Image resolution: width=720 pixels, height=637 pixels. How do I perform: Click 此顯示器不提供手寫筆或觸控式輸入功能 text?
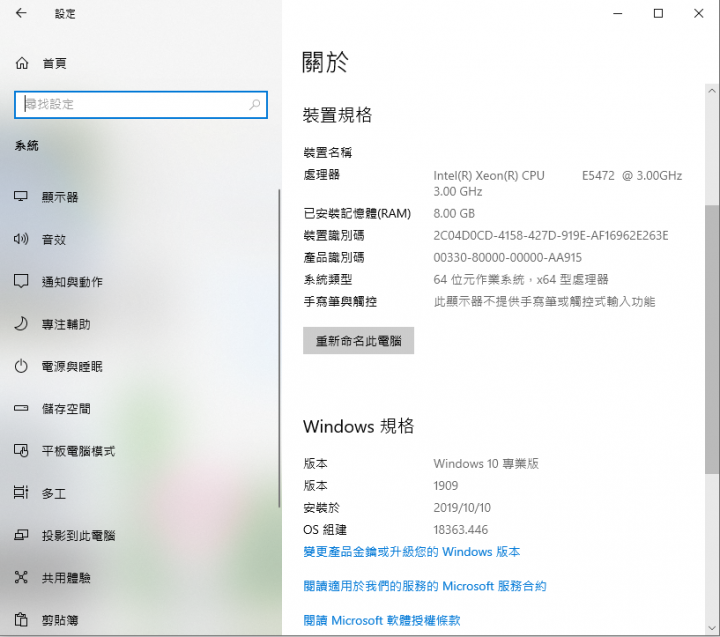point(544,302)
